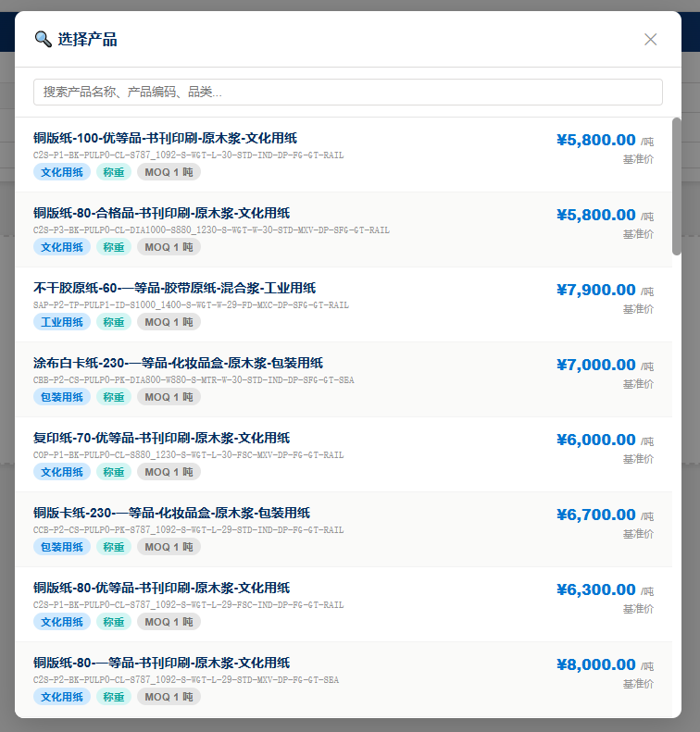Image resolution: width=700 pixels, height=732 pixels.
Task: Click the 工业用纸 category tag
Action: click(62, 322)
